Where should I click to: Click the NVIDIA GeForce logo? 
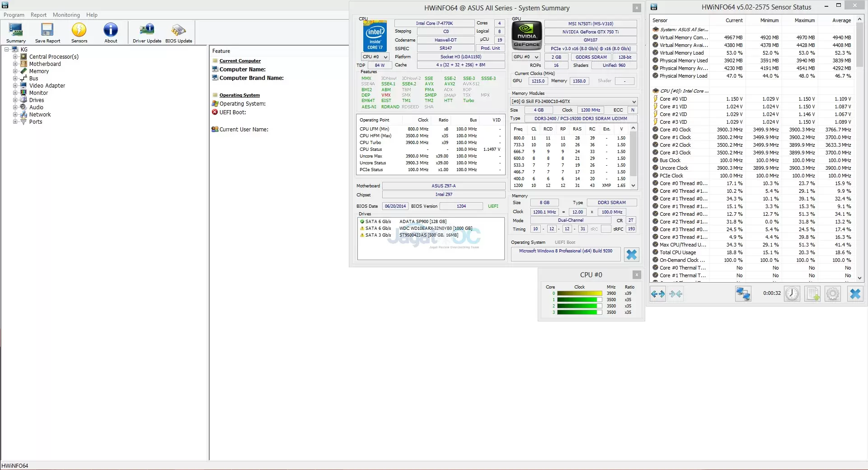click(527, 35)
